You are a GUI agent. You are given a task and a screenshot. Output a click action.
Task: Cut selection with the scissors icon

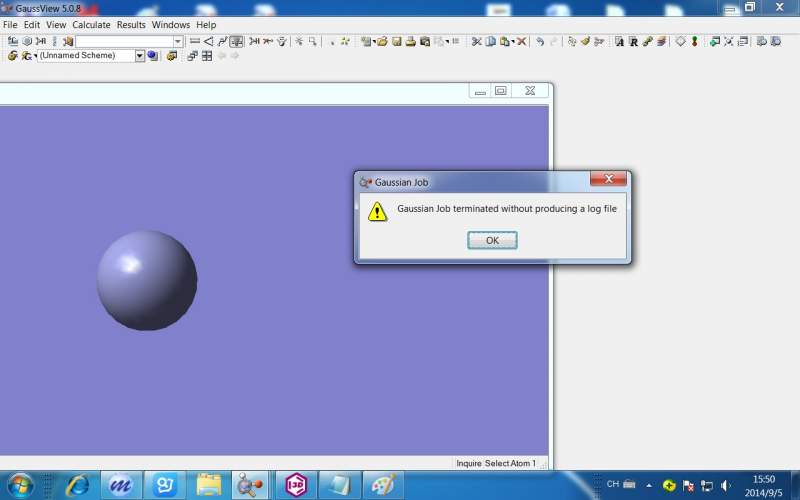477,41
